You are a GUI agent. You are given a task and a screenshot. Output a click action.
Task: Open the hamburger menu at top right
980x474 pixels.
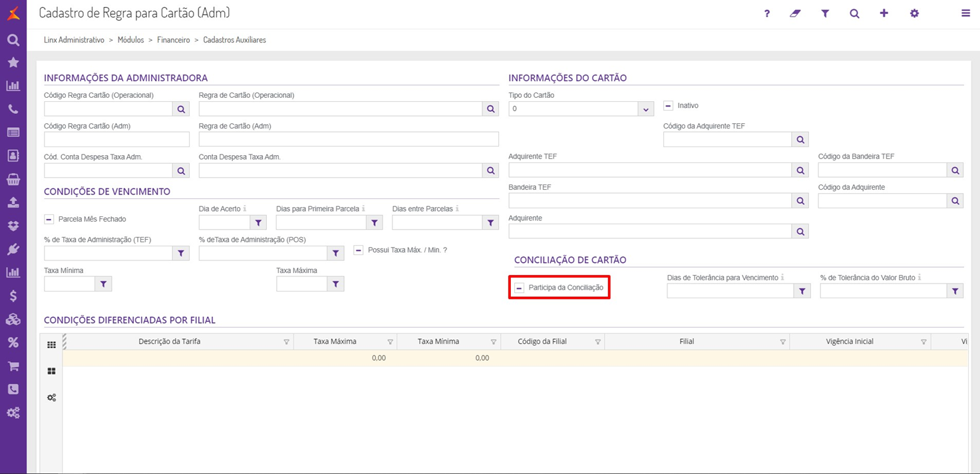(965, 13)
